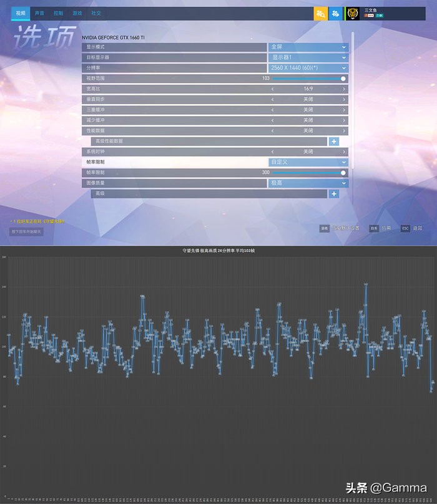Toggle 减少缓冲 with right arrow
Viewport: 437px width, 504px height.
click(x=344, y=120)
